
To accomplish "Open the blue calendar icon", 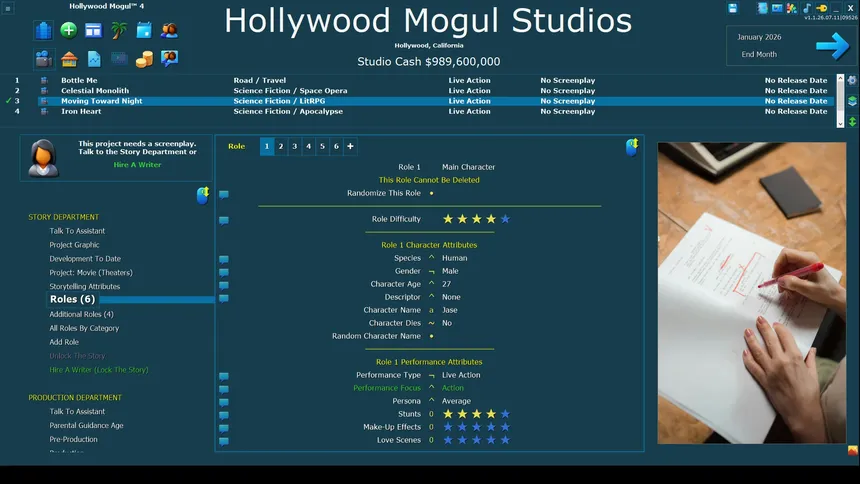I will coord(144,30).
